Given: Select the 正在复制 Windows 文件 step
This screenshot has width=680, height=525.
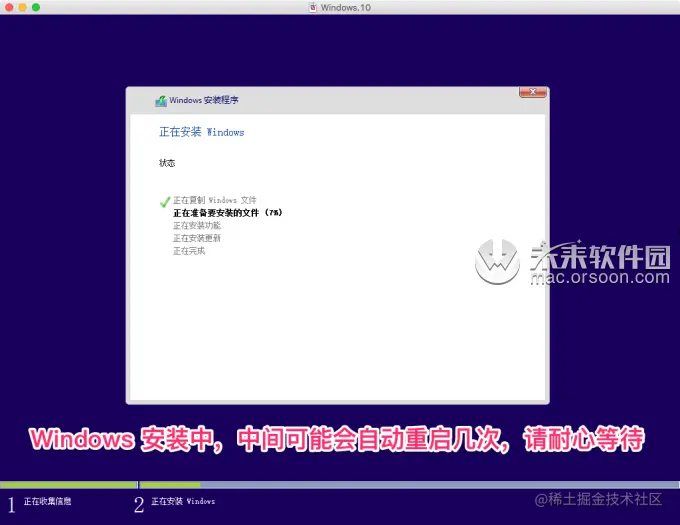Looking at the screenshot, I should [215, 200].
